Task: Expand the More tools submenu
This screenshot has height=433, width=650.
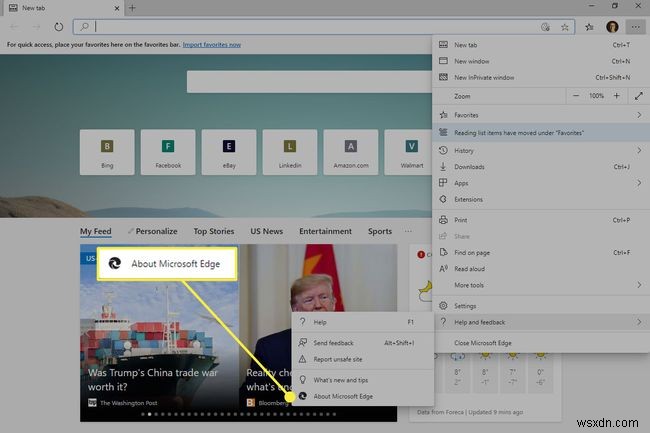Action: tap(541, 285)
